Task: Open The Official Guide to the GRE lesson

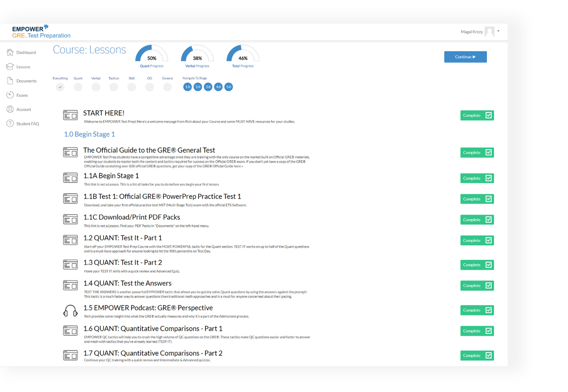Action: coord(149,150)
